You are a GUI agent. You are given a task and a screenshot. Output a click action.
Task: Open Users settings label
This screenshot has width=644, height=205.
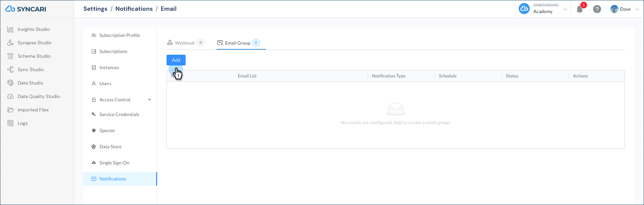pyautogui.click(x=105, y=84)
